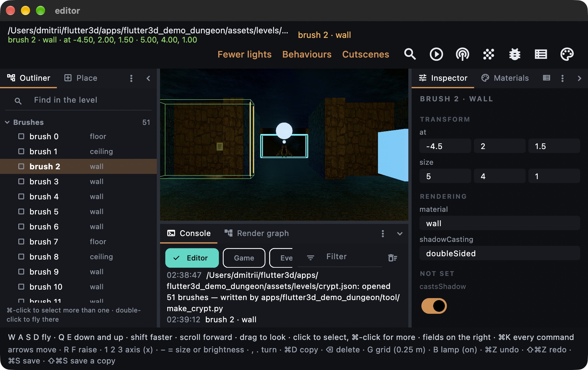Open shadowCasting dropdown showing doubleSided
Viewport: 588px width, 370px height.
pos(499,253)
